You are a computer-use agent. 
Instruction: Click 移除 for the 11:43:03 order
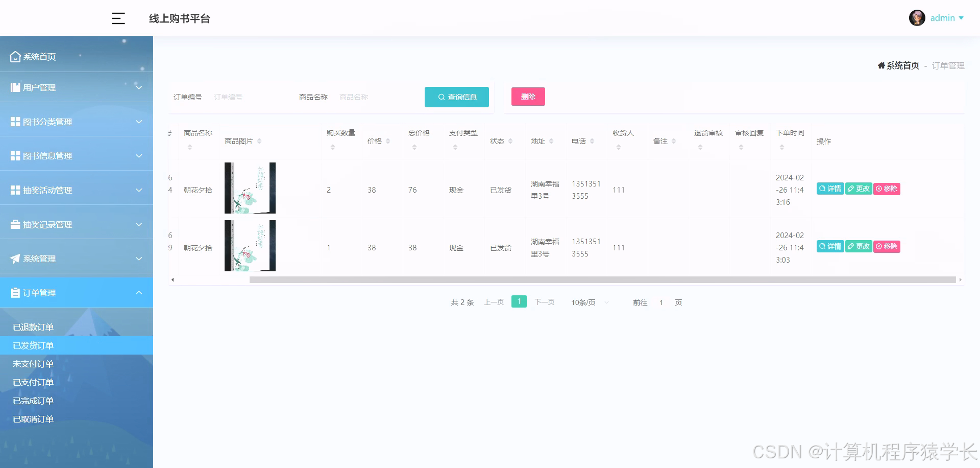887,246
